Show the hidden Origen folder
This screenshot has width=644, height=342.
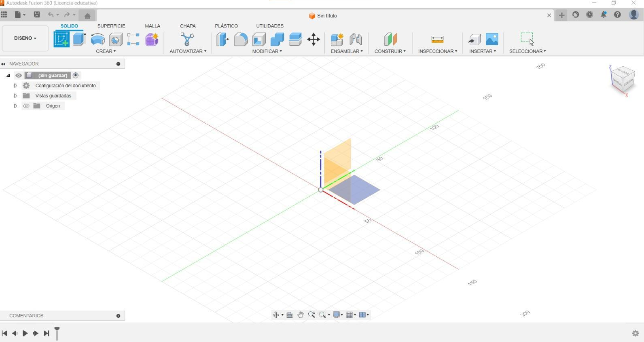pyautogui.click(x=26, y=106)
